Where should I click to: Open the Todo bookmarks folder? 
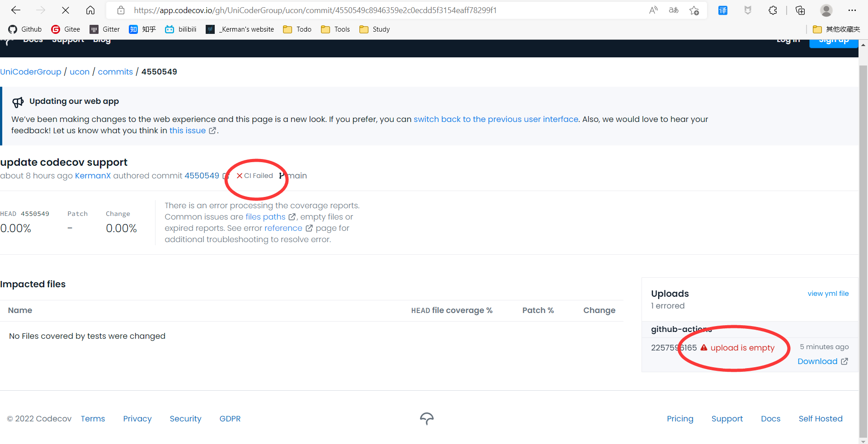tap(297, 29)
